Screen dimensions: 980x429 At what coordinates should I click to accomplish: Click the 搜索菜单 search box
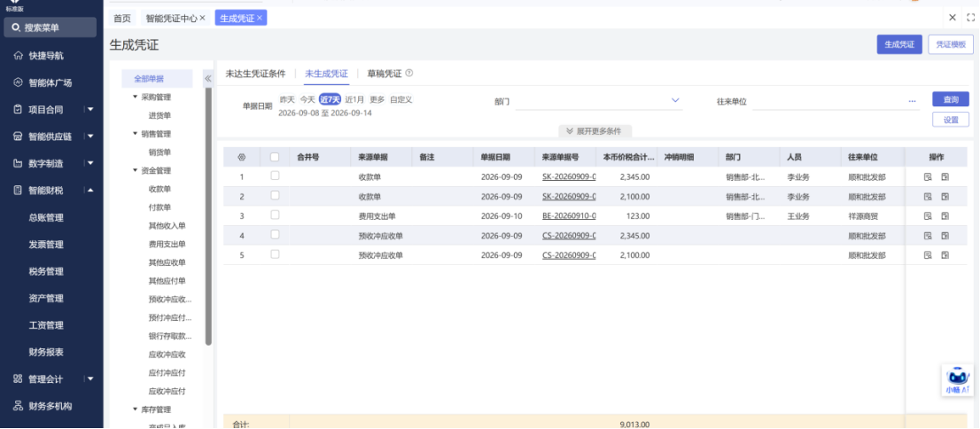pyautogui.click(x=50, y=27)
